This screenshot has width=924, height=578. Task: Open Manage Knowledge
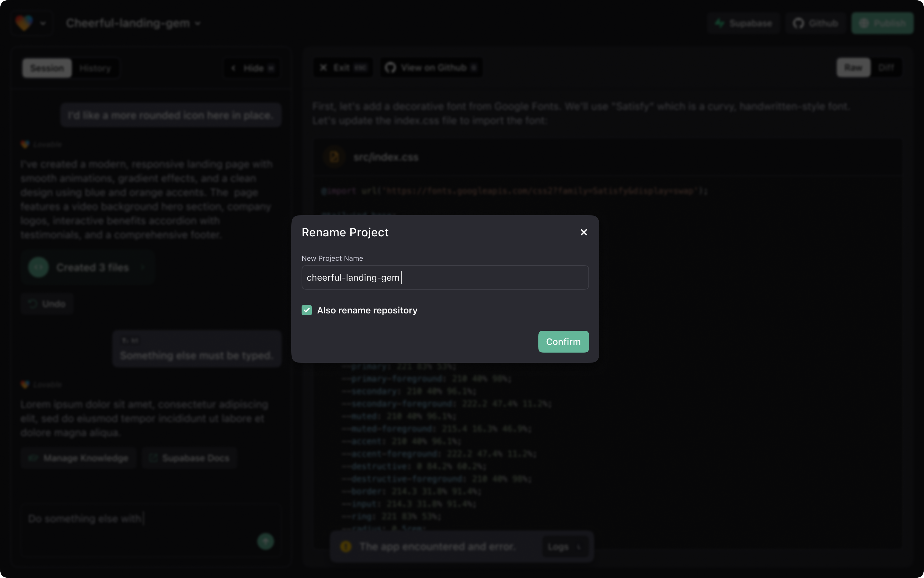coord(79,458)
